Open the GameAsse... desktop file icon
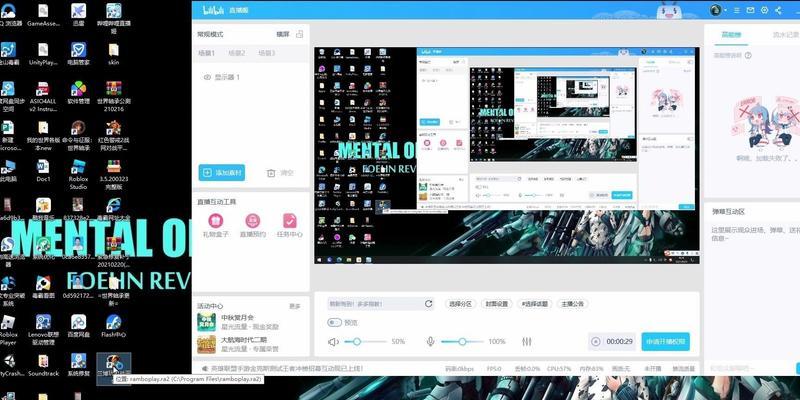800x400 pixels. (x=43, y=14)
